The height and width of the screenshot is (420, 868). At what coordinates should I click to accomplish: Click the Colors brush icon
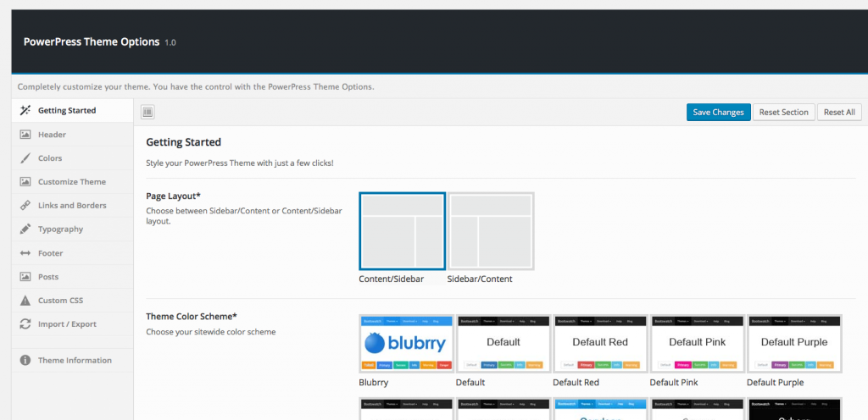[x=25, y=158]
